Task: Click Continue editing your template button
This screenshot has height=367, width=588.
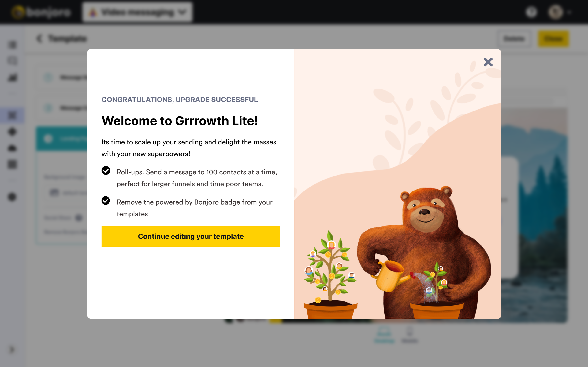Action: 191,236
